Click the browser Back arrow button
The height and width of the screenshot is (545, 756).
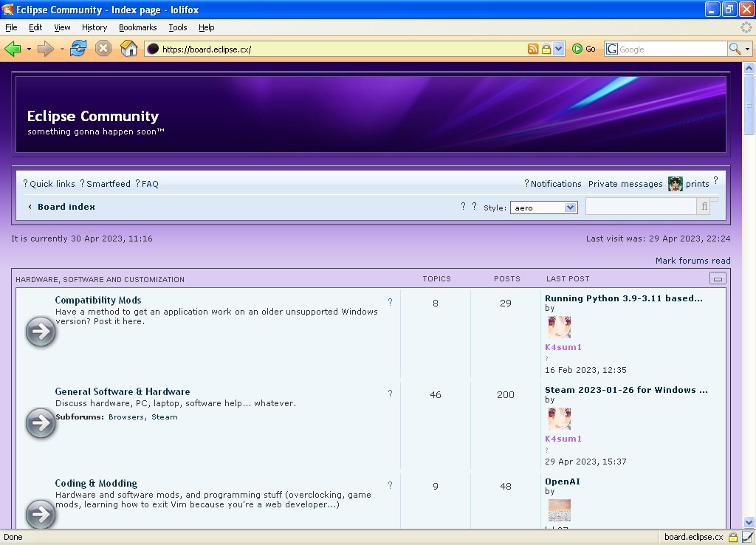pyautogui.click(x=13, y=49)
